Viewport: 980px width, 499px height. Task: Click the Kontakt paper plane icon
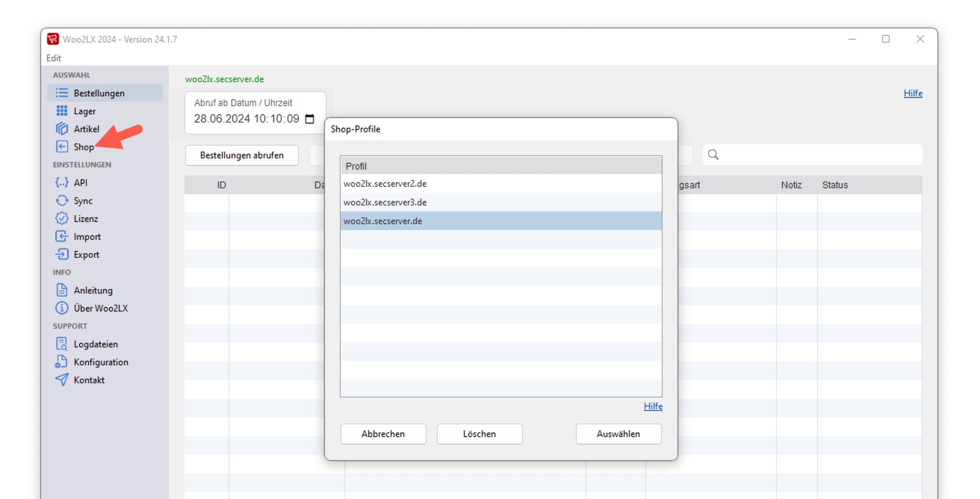[x=62, y=379]
